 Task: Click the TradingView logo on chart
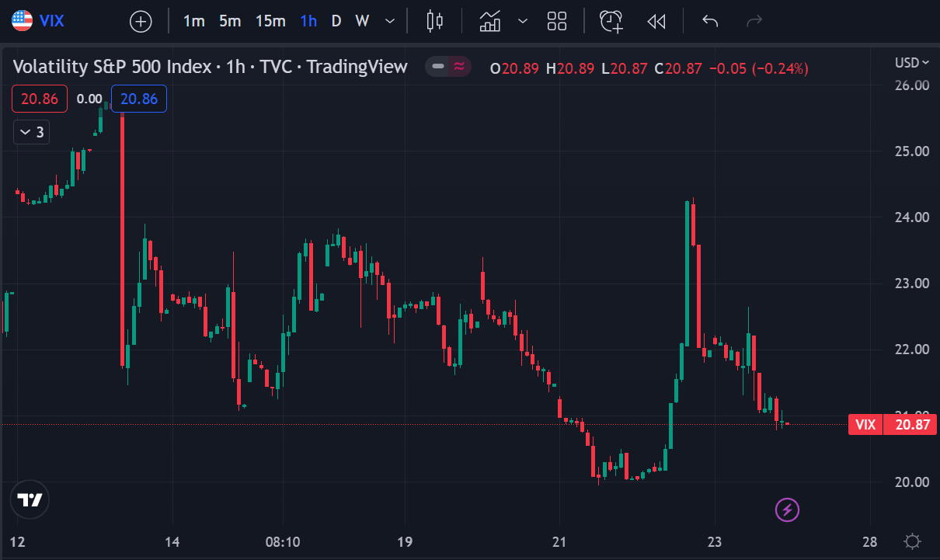(x=30, y=499)
